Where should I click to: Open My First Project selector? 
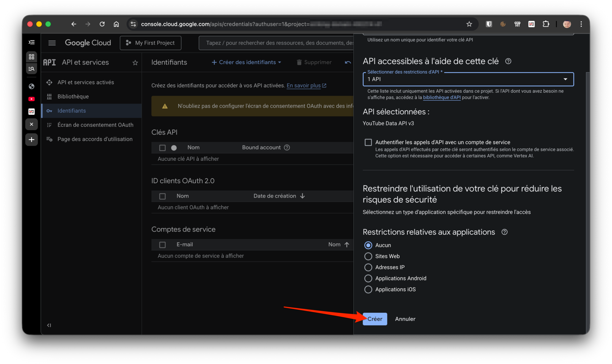150,43
